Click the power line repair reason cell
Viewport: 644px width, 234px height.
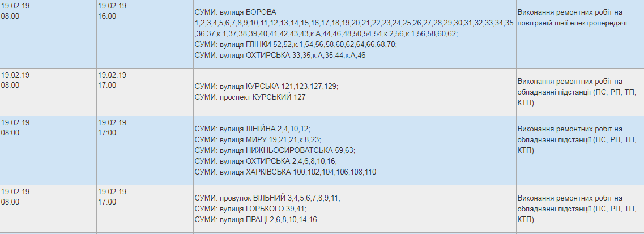(572, 18)
